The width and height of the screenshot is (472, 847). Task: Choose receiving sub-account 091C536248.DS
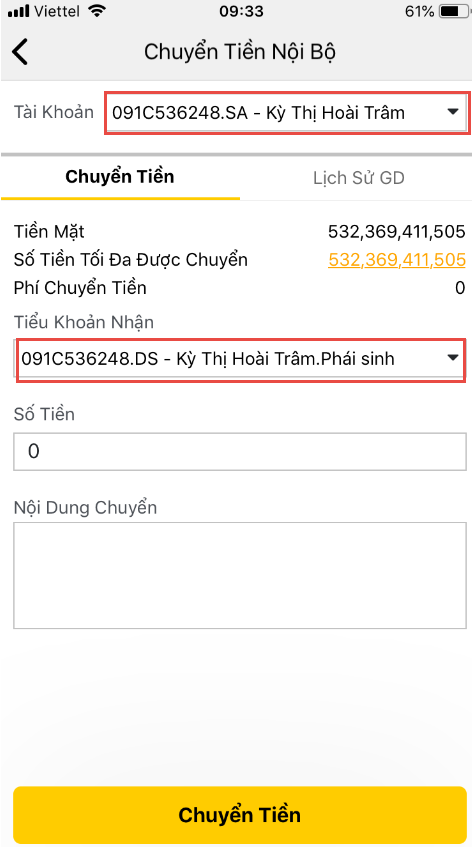pyautogui.click(x=240, y=358)
